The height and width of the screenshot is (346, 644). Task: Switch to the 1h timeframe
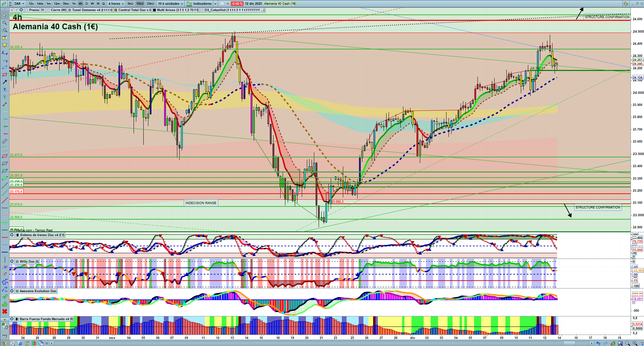pyautogui.click(x=74, y=4)
